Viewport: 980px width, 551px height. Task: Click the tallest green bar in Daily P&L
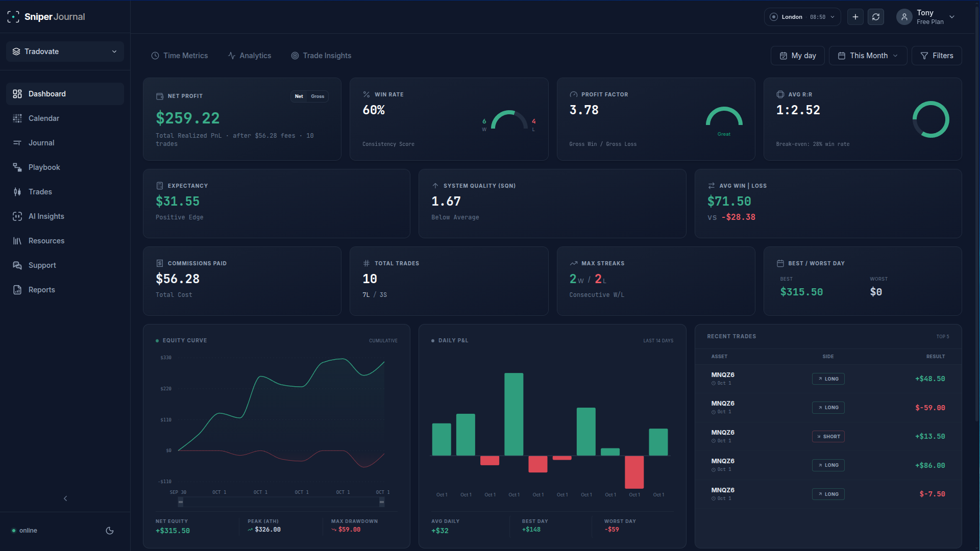coord(513,414)
